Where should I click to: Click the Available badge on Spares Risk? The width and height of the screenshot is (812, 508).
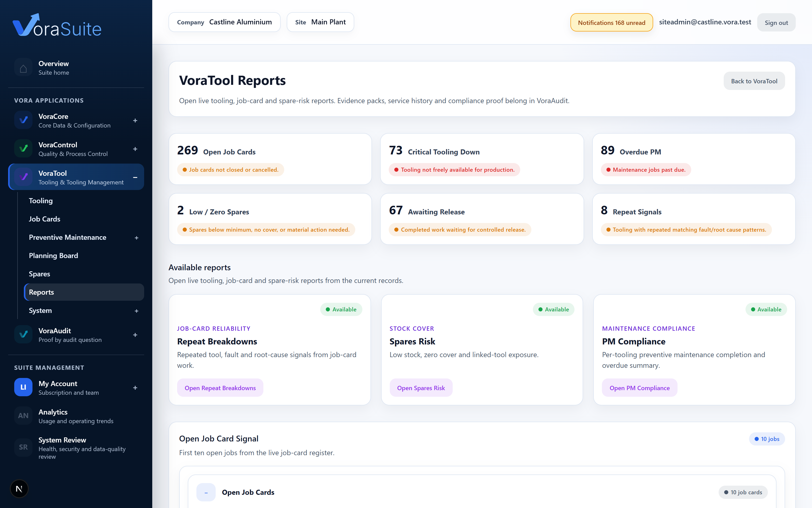pos(553,309)
